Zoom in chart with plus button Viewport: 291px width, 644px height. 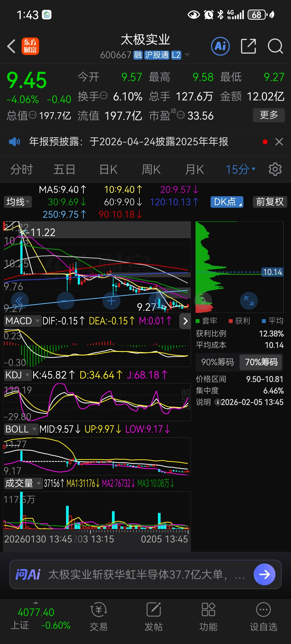[x=112, y=301]
